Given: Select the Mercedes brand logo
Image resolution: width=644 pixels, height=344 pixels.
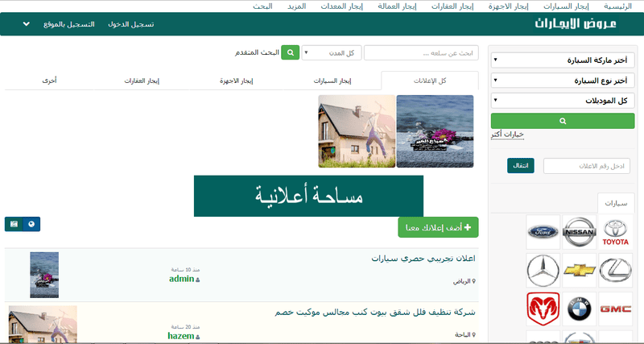Looking at the screenshot, I should 543,271.
